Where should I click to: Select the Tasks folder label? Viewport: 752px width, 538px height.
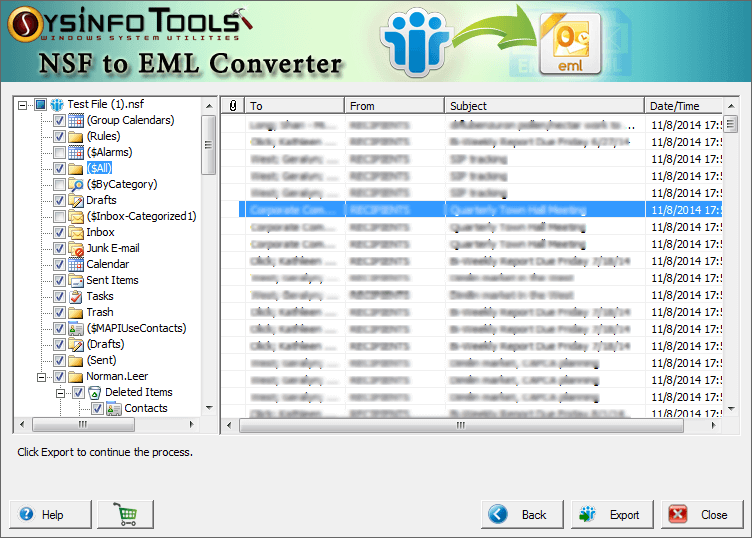tap(100, 296)
